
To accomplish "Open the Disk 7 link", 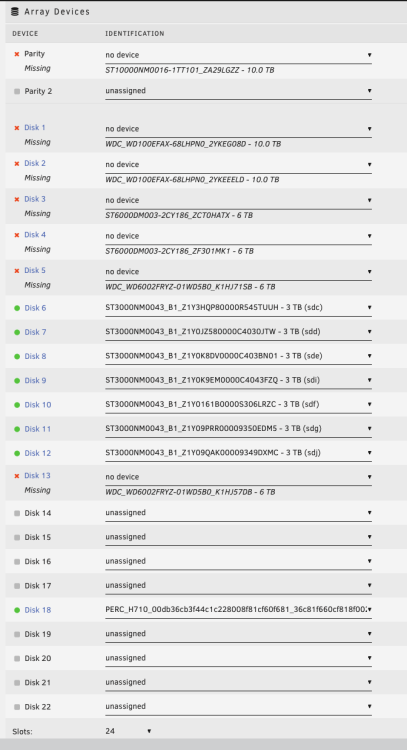I will pyautogui.click(x=35, y=332).
